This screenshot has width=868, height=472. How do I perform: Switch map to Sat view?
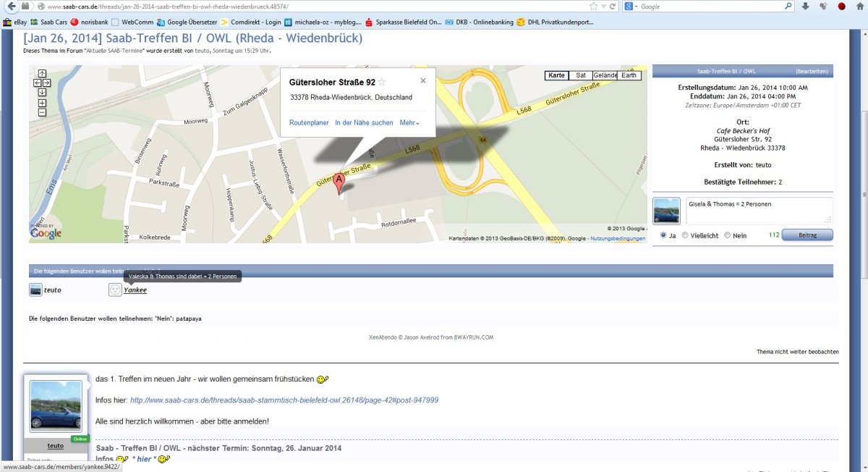pos(580,75)
